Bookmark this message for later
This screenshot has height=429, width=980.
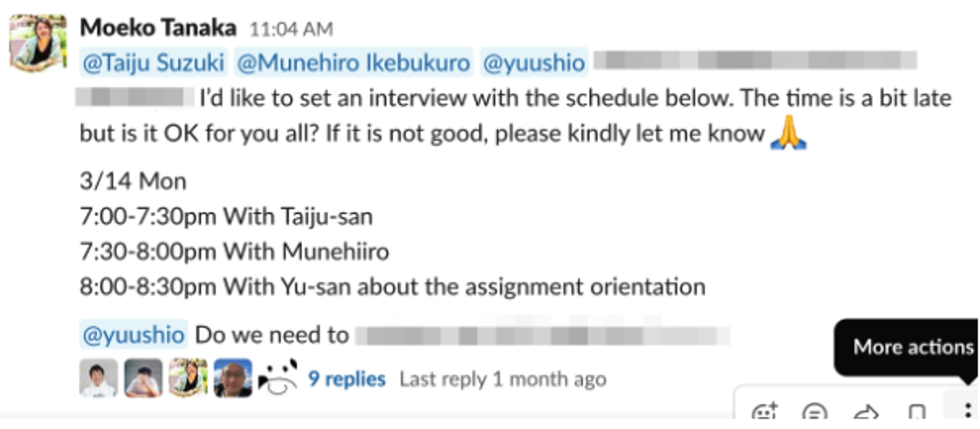tap(917, 412)
